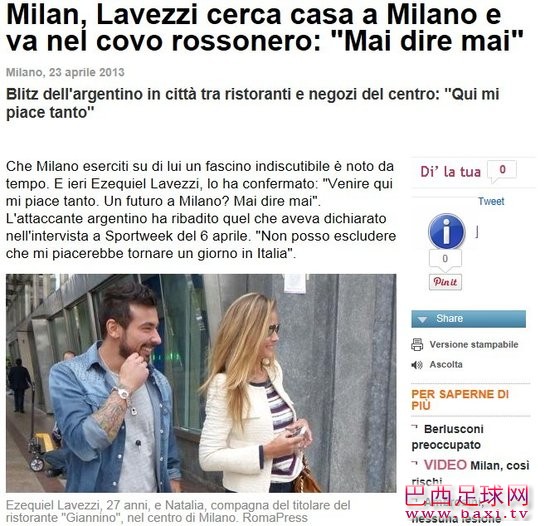
Task: Click the article headline about Lavezzi
Action: coord(264,28)
